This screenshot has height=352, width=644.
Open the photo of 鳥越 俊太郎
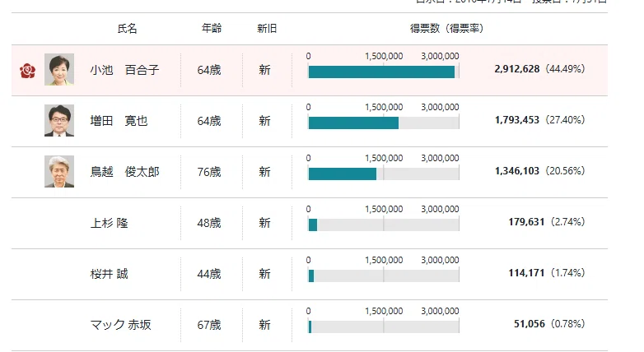point(59,172)
